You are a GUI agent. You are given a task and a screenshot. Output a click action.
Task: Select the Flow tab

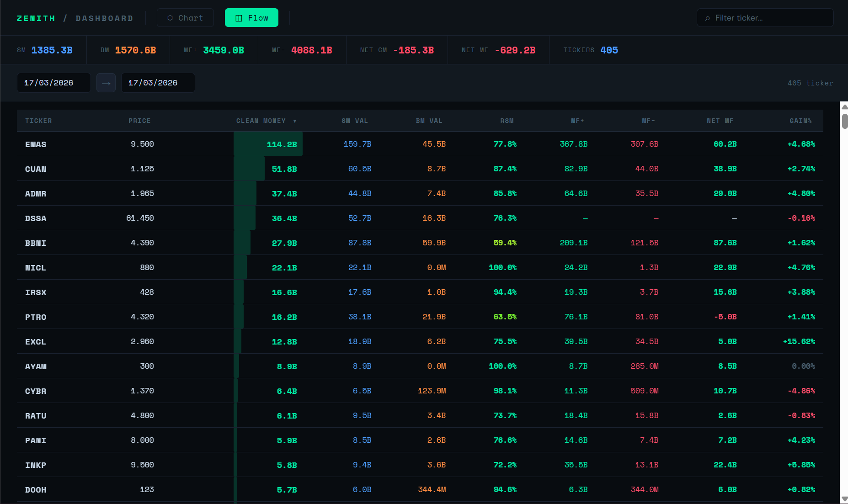[251, 18]
